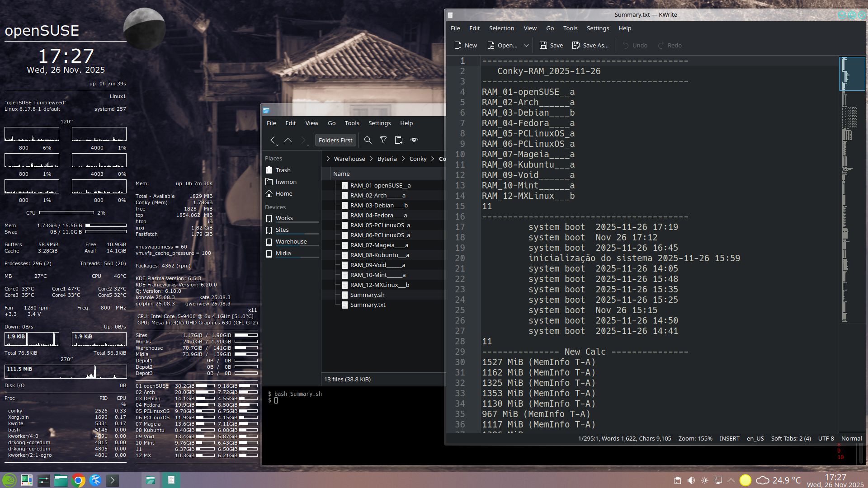The width and height of the screenshot is (868, 488).
Task: Click the Save button in KWrite
Action: pos(551,45)
